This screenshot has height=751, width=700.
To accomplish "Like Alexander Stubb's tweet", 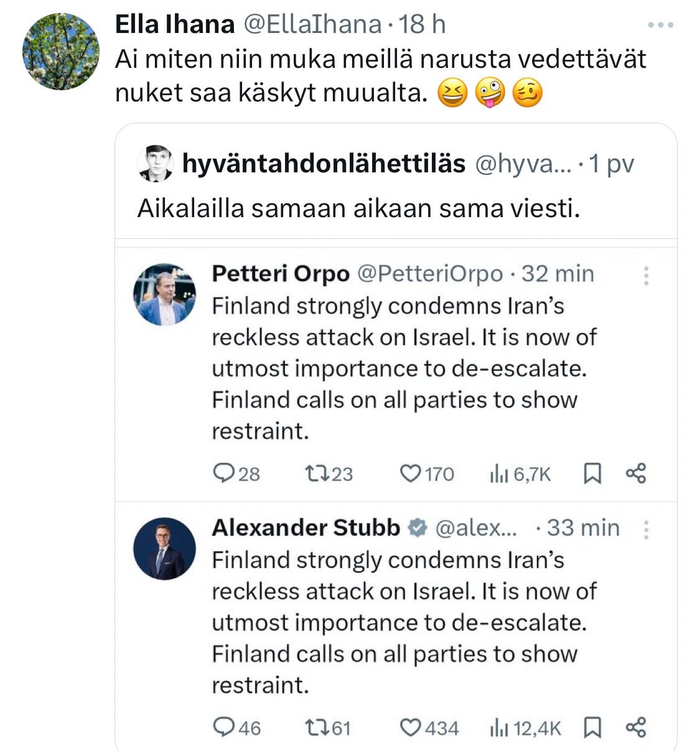I will tap(410, 727).
